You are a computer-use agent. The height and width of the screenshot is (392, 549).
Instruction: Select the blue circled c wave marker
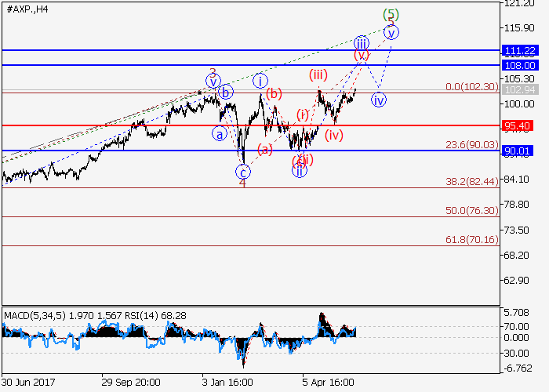click(244, 171)
